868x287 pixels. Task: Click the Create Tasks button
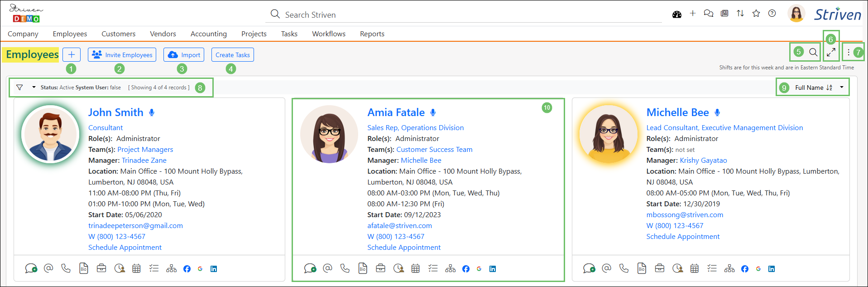(233, 55)
